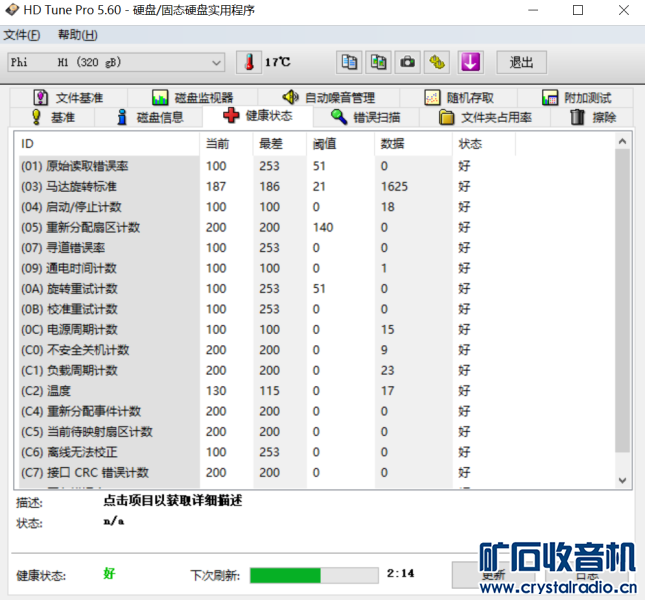Image resolution: width=645 pixels, height=600 pixels.
Task: Select the (0B) 校准重试计数 row
Action: click(316, 309)
